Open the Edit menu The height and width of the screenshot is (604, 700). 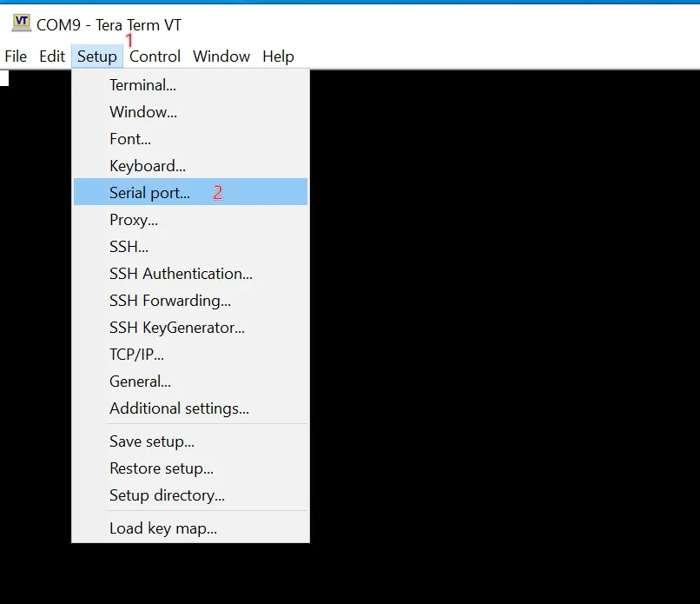coord(52,56)
